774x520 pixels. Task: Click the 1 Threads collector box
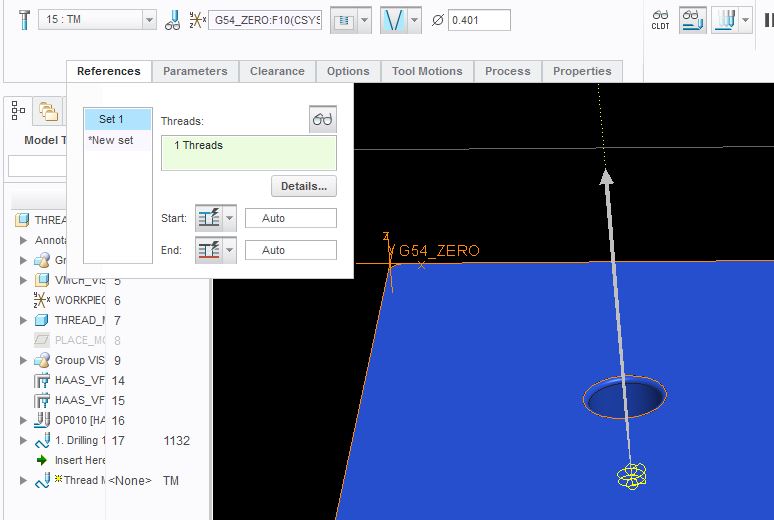249,153
